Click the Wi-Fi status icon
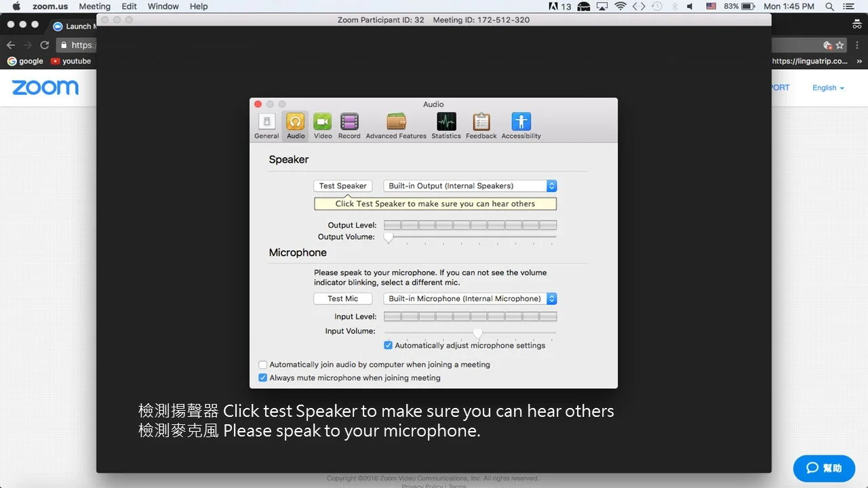This screenshot has width=868, height=488. pyautogui.click(x=620, y=6)
